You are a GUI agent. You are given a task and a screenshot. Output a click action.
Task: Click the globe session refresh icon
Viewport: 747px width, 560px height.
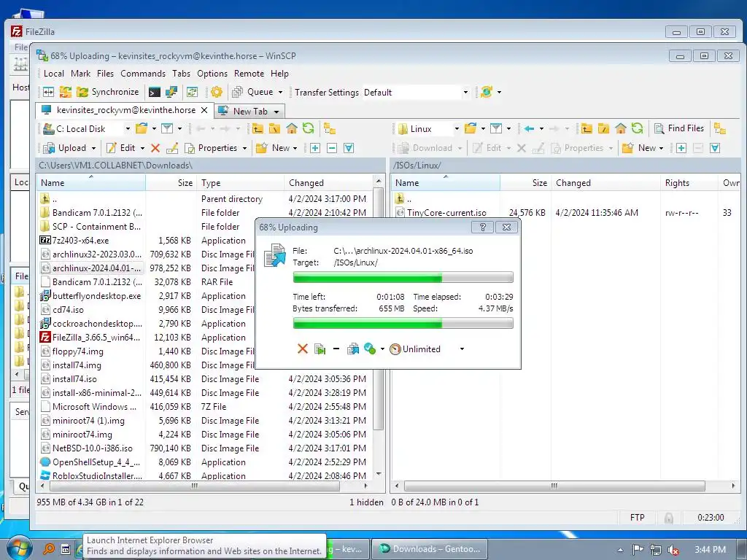click(487, 92)
